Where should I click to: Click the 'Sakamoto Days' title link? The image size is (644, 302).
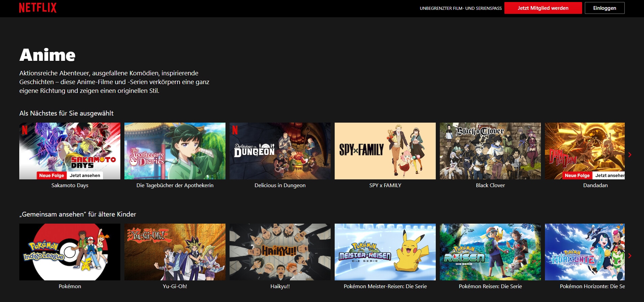tap(70, 185)
